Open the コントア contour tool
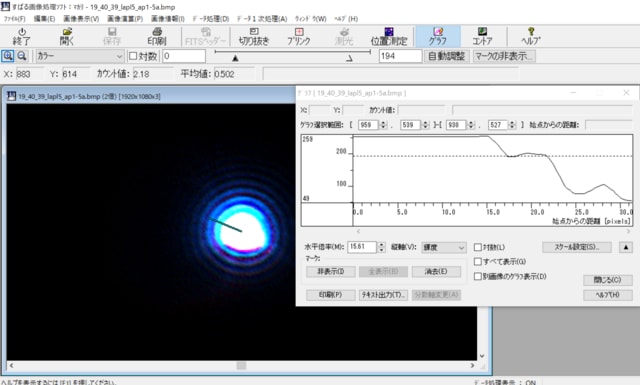The image size is (640, 385). [x=482, y=36]
